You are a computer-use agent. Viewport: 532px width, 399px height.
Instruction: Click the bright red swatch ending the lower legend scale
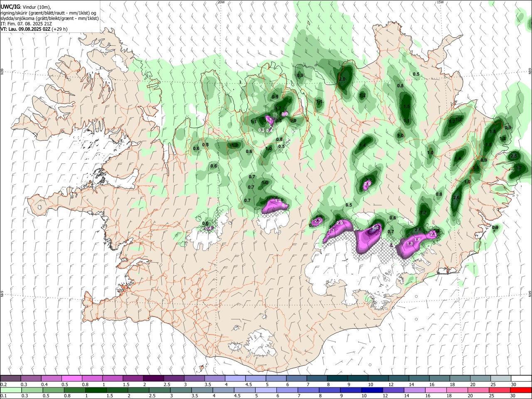point(521,390)
